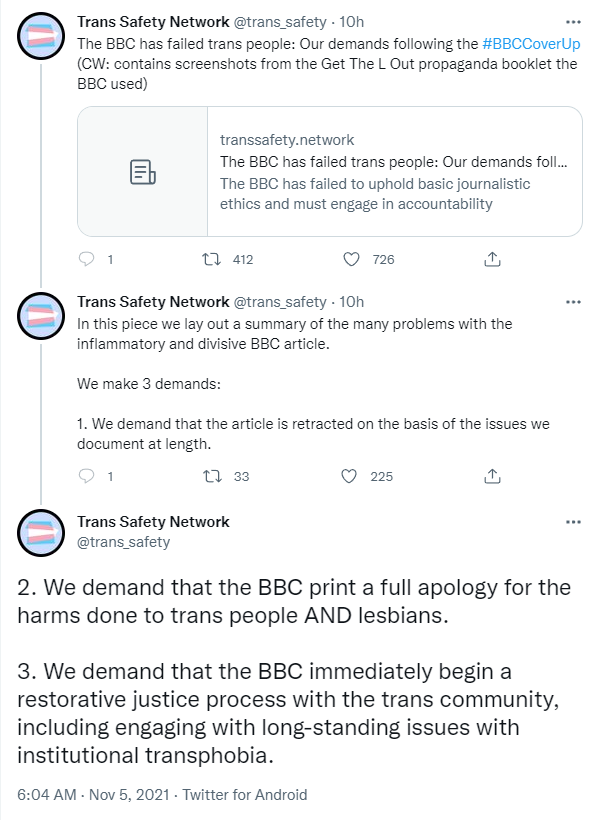
Task: Click the article icon in link preview
Action: [143, 172]
